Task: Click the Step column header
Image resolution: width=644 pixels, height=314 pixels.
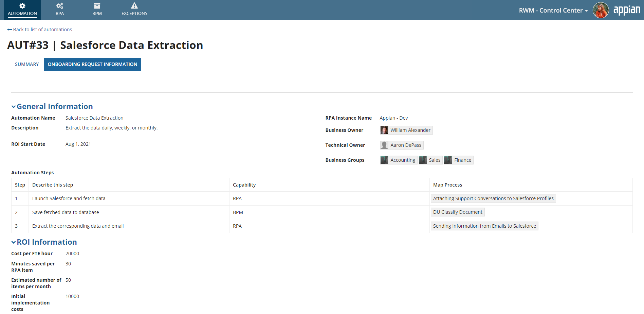Action: tap(20, 185)
